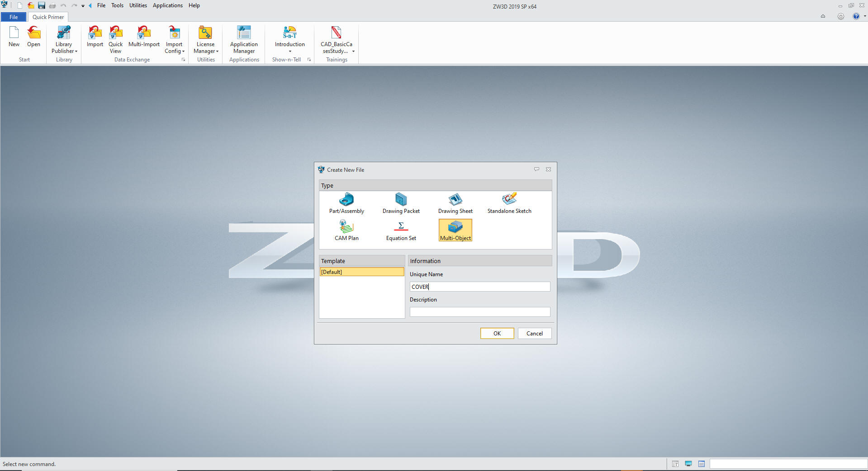Select Multi-Object file type
Viewport: 868px width, 471px height.
pos(455,230)
